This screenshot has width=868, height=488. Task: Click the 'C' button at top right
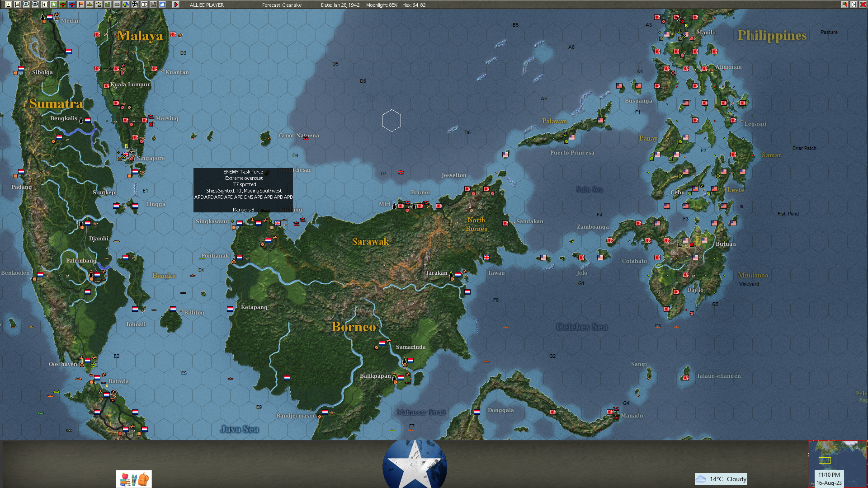pyautogui.click(x=854, y=5)
